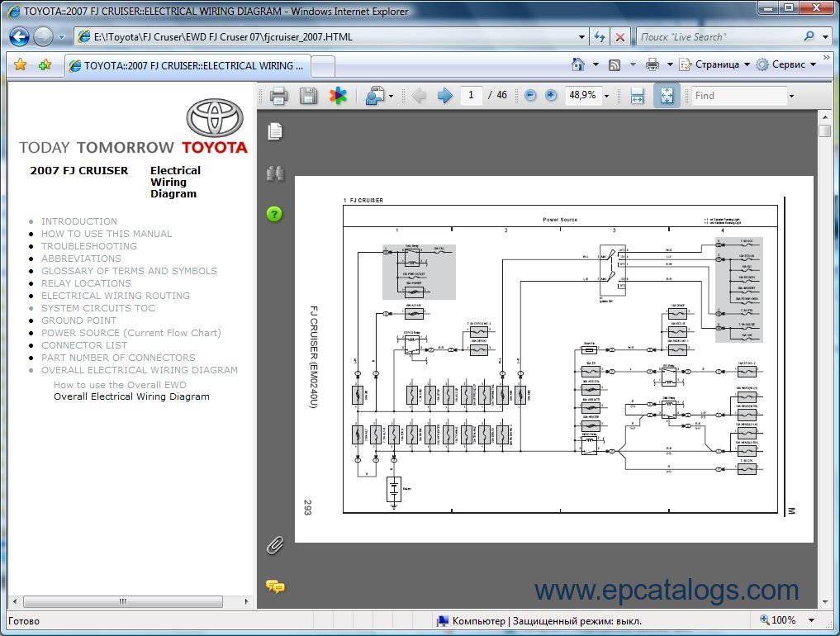The height and width of the screenshot is (636, 840).
Task: Open the Search binoculars panel
Action: tap(275, 173)
